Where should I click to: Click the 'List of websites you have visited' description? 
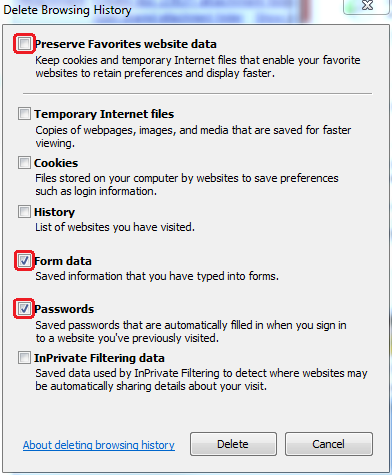pos(115,227)
